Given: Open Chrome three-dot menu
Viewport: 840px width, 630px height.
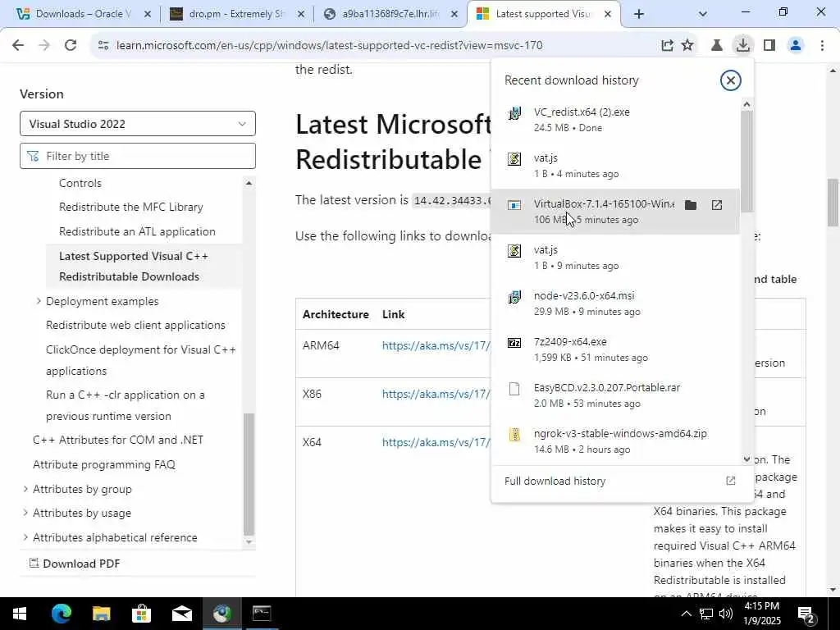Looking at the screenshot, I should pyautogui.click(x=822, y=46).
